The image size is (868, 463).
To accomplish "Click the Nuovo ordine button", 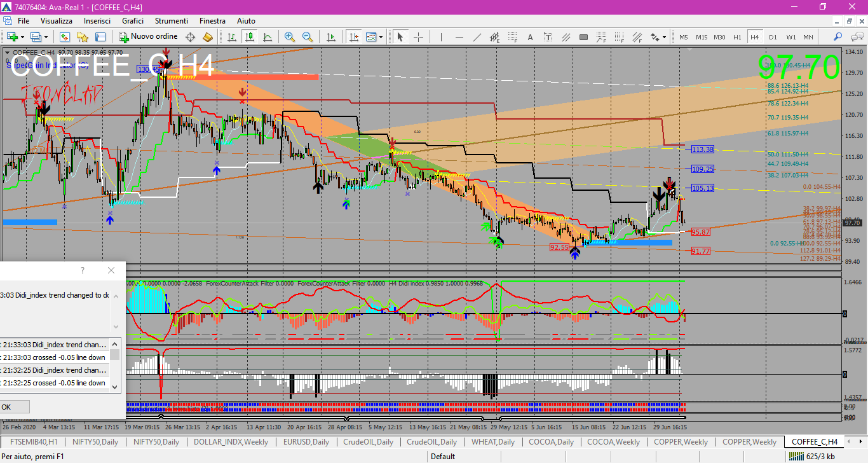I will tap(147, 37).
